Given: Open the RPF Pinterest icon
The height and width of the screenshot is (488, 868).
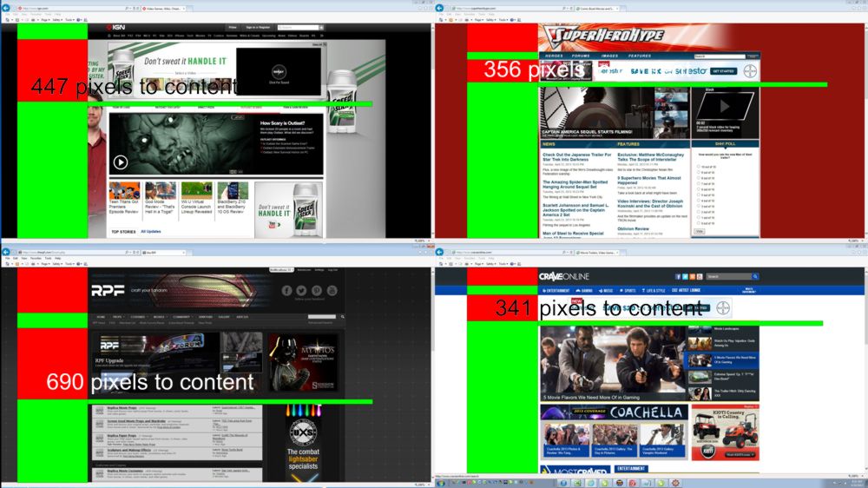Looking at the screenshot, I should click(x=317, y=290).
